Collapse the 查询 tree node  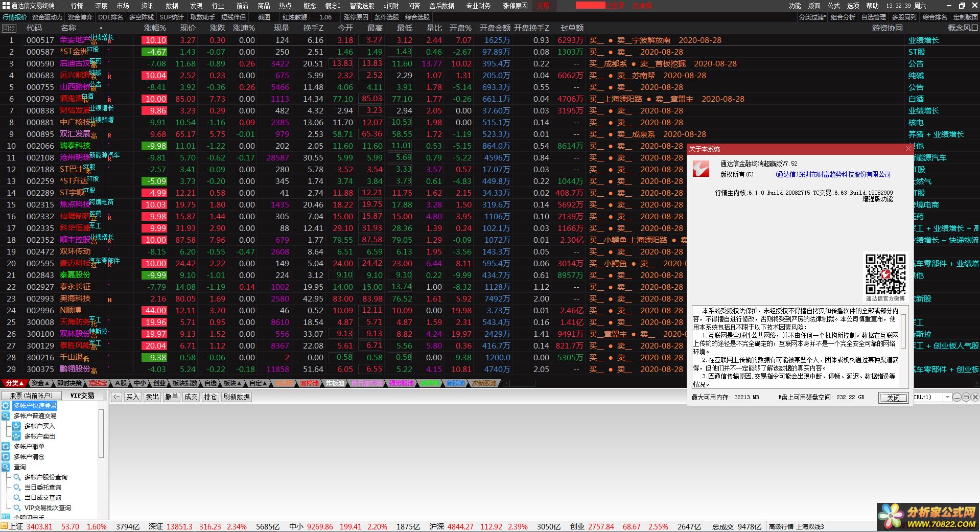pos(20,467)
